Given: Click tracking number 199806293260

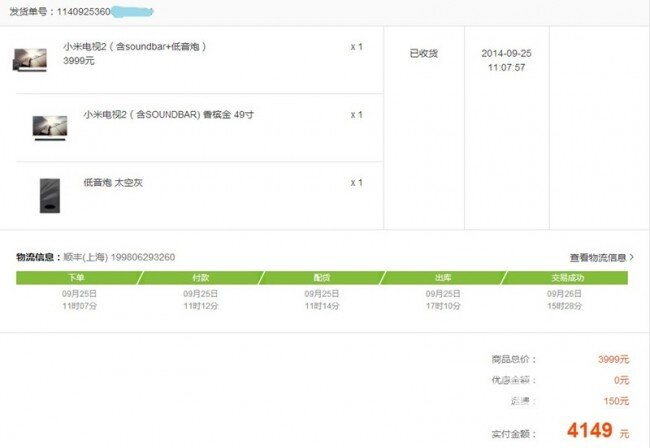Looking at the screenshot, I should (143, 257).
